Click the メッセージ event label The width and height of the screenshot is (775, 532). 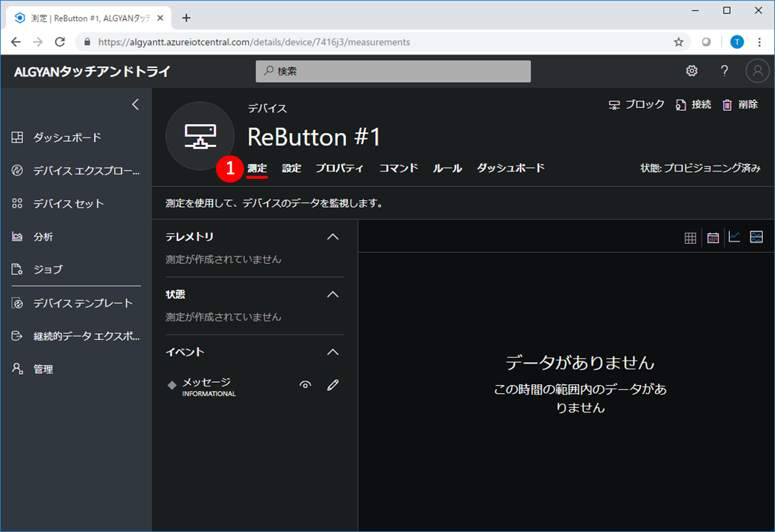(206, 382)
